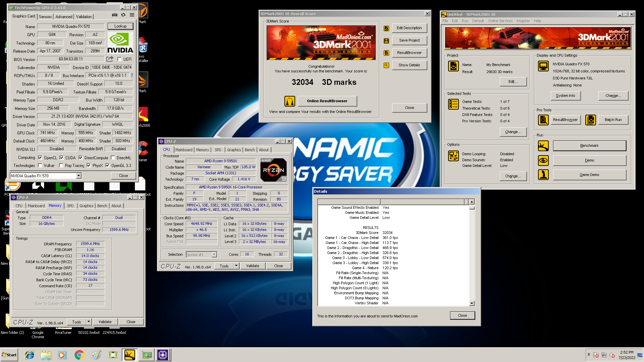Image resolution: width=644 pixels, height=362 pixels.
Task: Open the Mainboard tab in CPU-Z CPU window
Action: (184, 150)
